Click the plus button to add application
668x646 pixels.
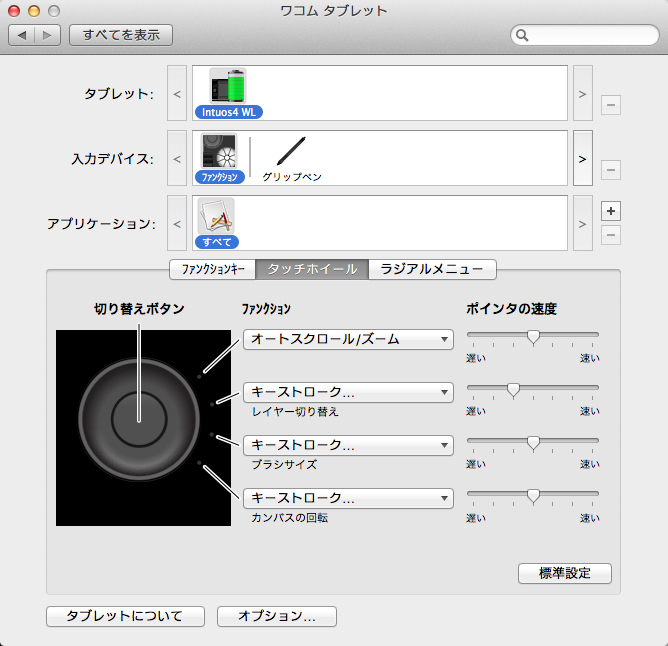(610, 211)
